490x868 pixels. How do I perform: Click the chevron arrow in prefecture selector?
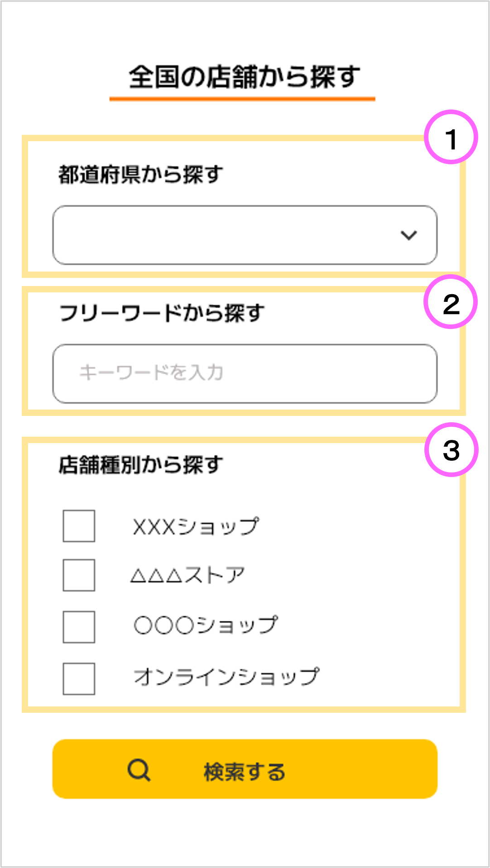[408, 235]
